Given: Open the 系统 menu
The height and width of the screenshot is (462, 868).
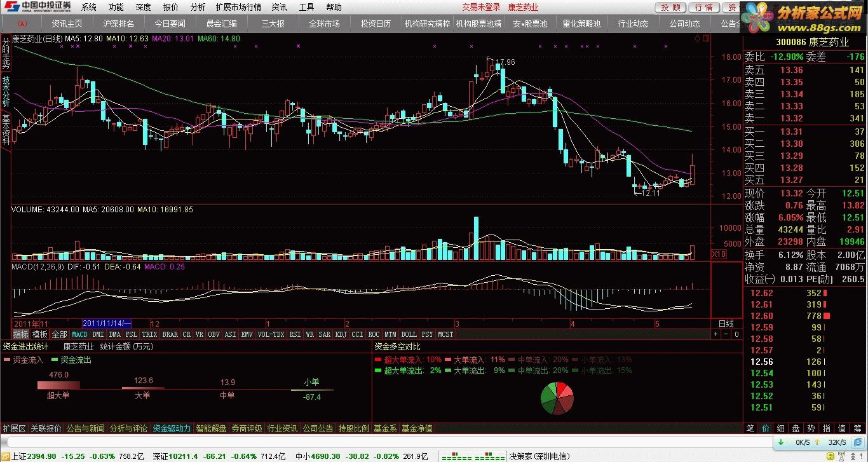Looking at the screenshot, I should [x=89, y=8].
